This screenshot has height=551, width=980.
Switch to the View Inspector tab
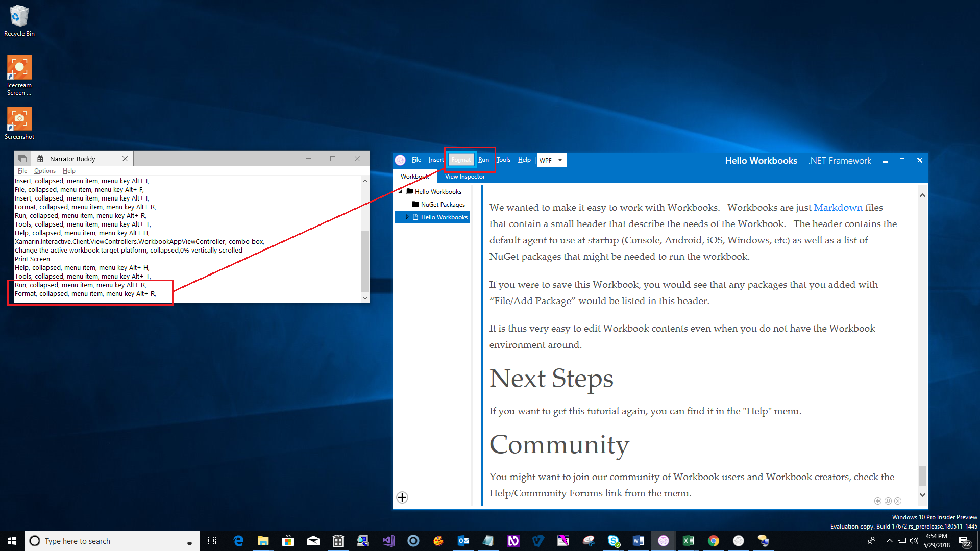point(464,176)
